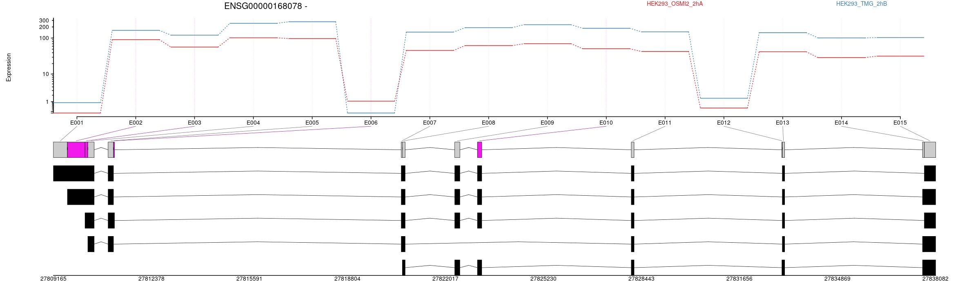Click genomic coordinate 27825230
Image resolution: width=980 pixels, height=286 pixels.
pos(543,279)
